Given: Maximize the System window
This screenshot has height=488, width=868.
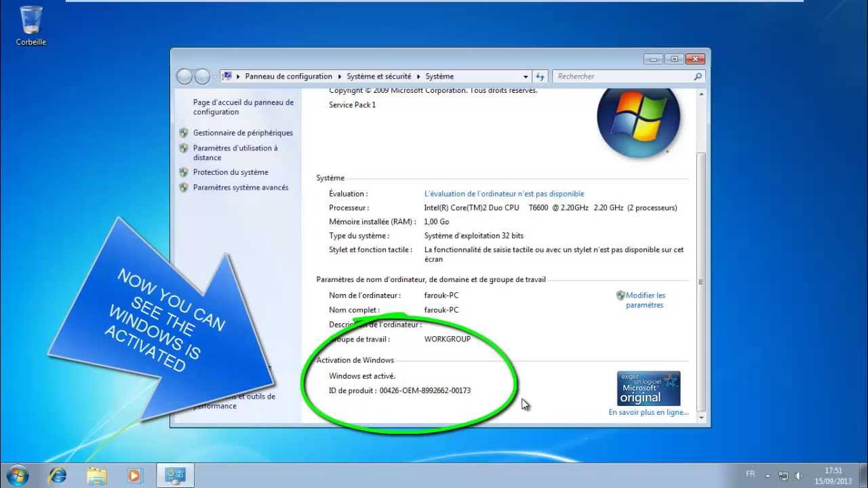Looking at the screenshot, I should [675, 59].
